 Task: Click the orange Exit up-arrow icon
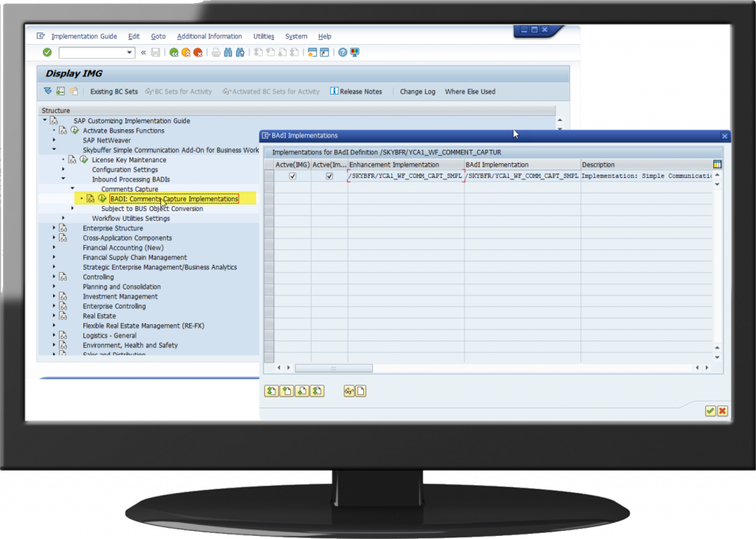click(186, 52)
